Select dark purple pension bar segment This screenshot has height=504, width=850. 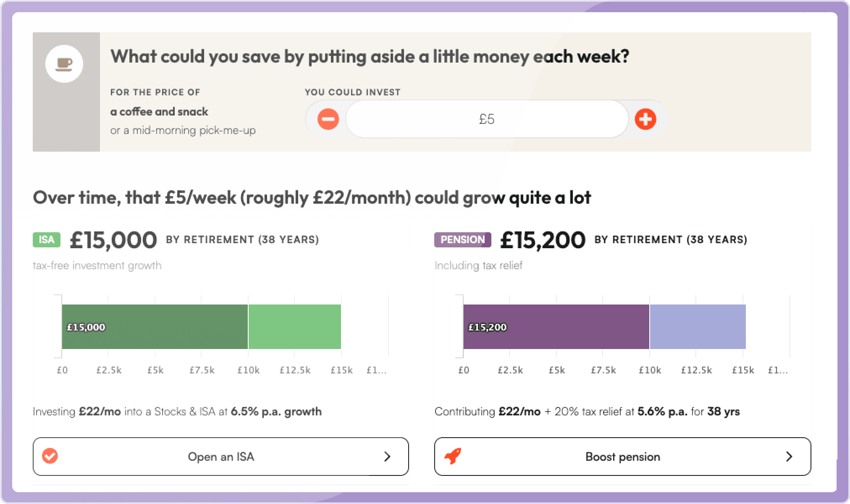tap(556, 327)
